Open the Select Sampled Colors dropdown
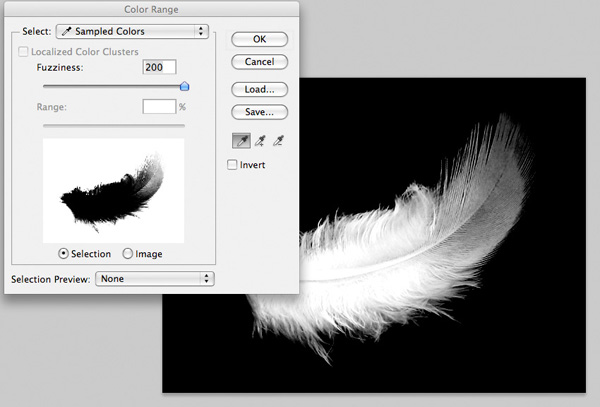 pyautogui.click(x=132, y=32)
